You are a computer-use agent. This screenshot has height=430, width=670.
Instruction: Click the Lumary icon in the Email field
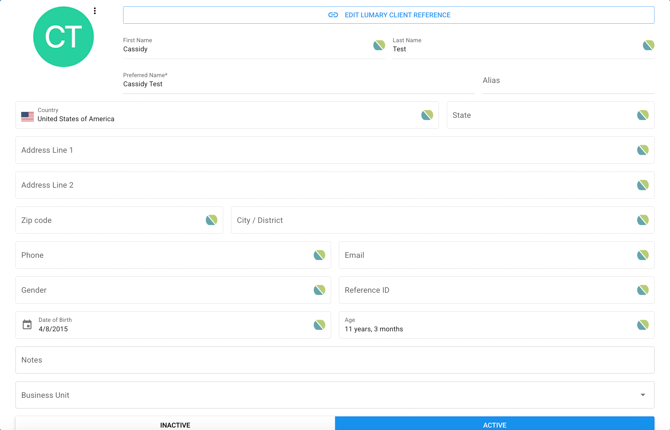[x=643, y=255]
